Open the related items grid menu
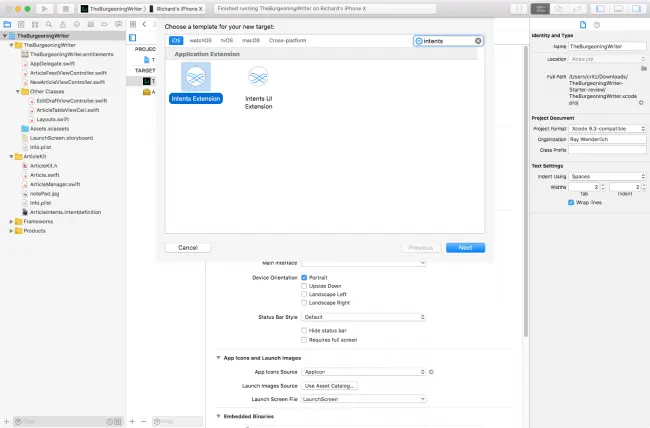Viewport: 650px width, 428px height. [x=133, y=24]
